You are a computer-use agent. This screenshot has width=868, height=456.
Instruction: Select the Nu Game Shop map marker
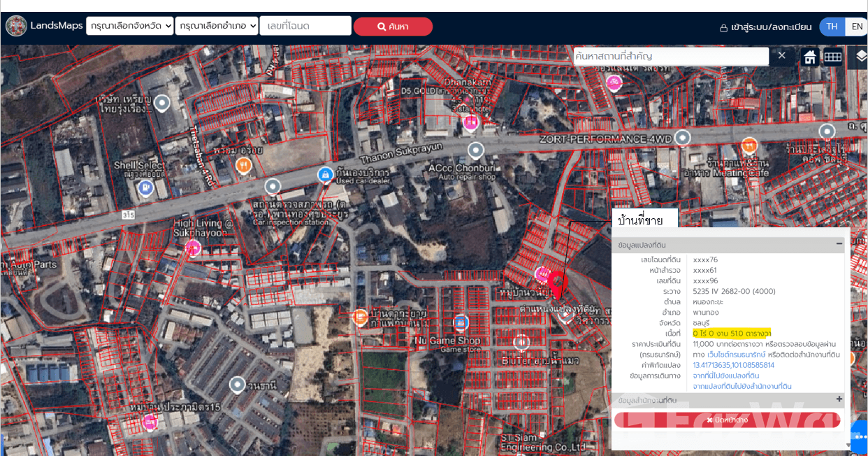460,322
